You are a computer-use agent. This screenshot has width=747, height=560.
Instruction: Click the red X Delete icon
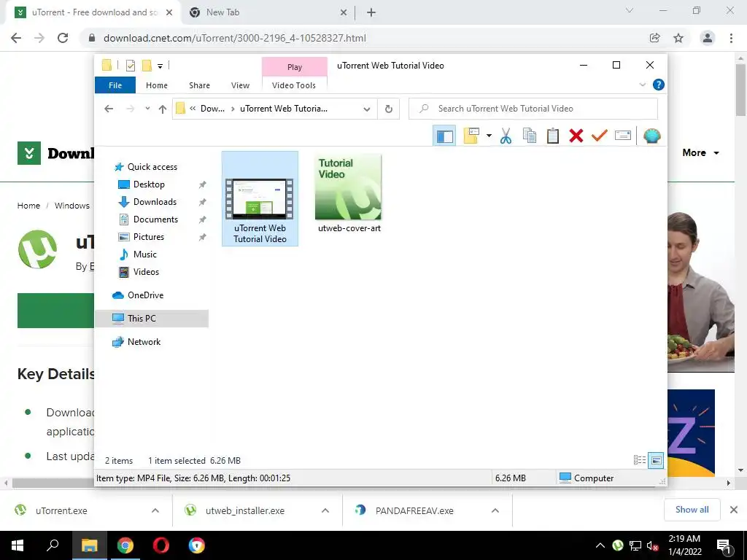(576, 136)
